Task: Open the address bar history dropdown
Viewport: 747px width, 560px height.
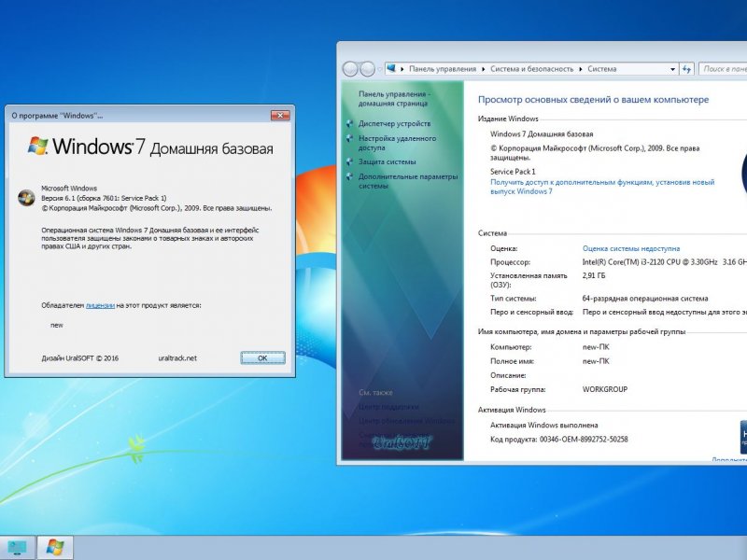Action: pos(672,69)
